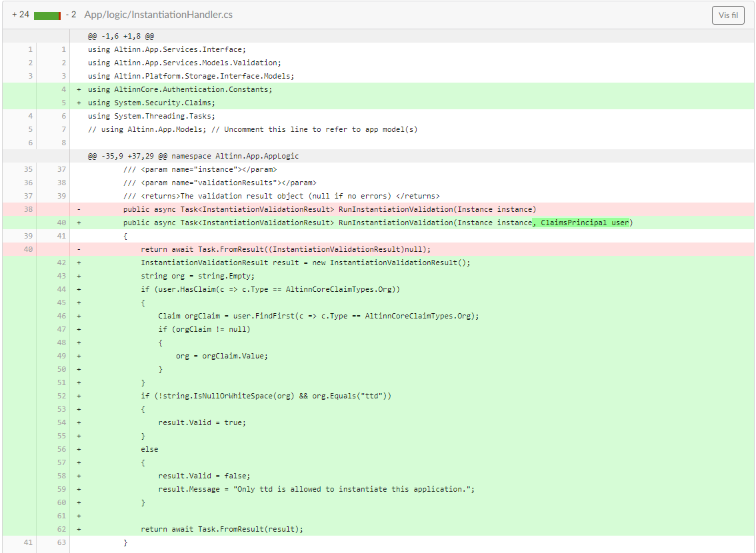Screen dimensions: 756x553
Task: Click line with org.Equals("ttd") condition
Action: pos(266,396)
